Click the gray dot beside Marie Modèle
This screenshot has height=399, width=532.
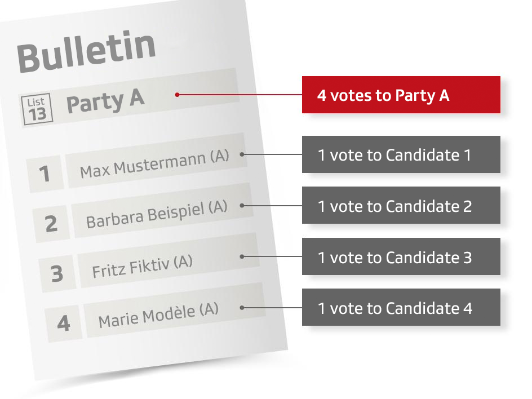click(x=242, y=307)
